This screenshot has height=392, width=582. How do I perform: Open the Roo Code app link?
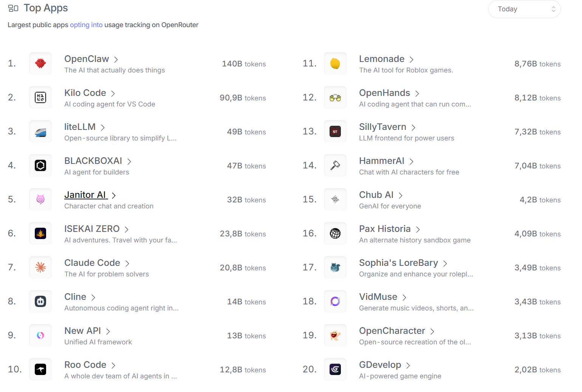pos(85,365)
